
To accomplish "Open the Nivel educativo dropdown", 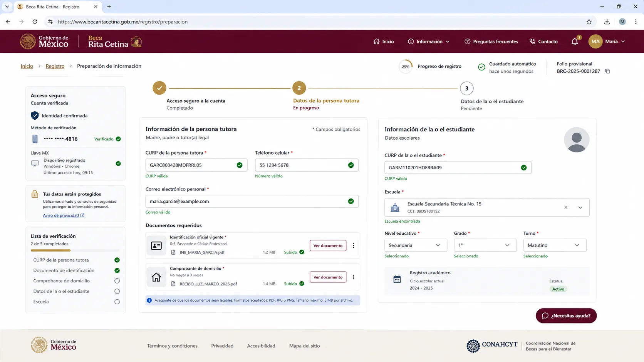I will 416,245.
